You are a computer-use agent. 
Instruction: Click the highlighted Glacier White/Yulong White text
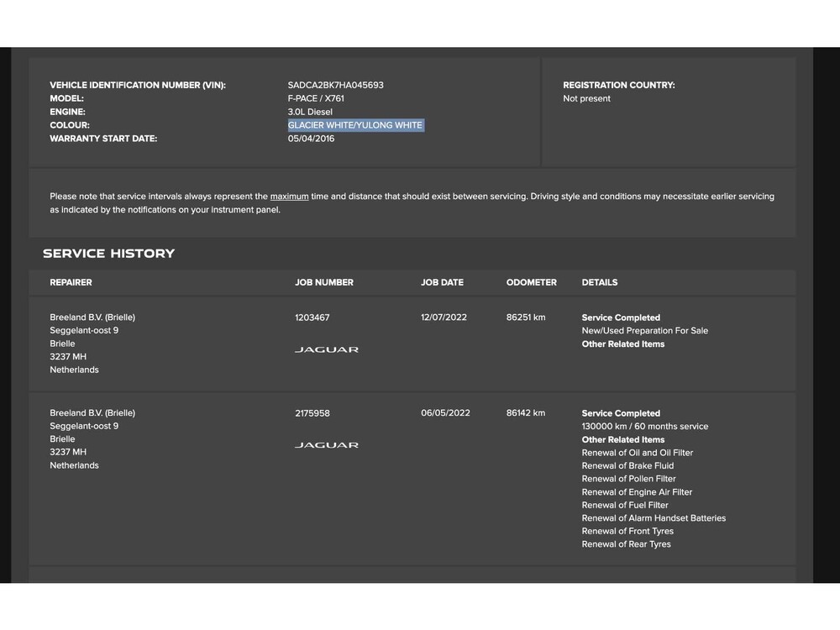(x=355, y=125)
